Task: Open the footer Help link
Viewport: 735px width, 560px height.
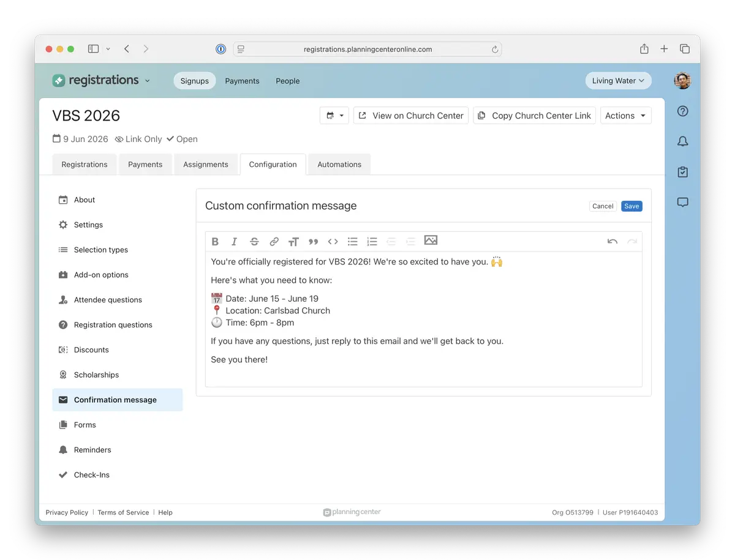Action: click(165, 512)
